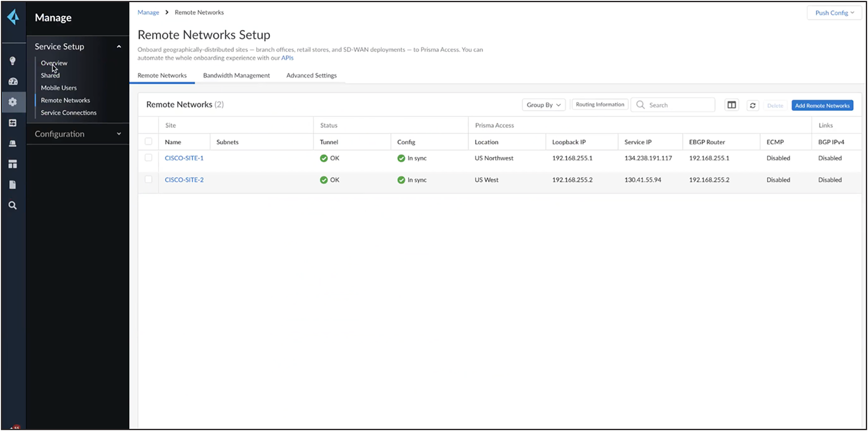Click the Add Remote Networks button
This screenshot has height=431, width=868.
822,106
